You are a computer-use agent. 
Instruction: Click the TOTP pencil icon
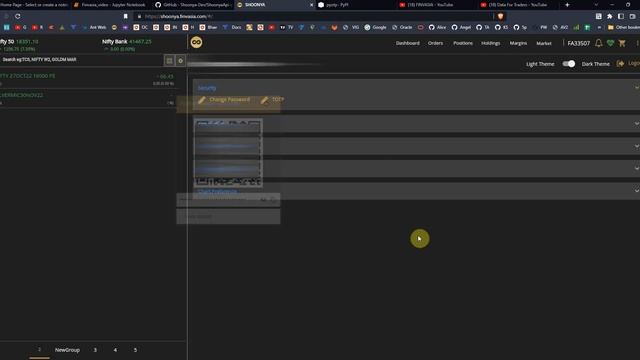[x=264, y=100]
